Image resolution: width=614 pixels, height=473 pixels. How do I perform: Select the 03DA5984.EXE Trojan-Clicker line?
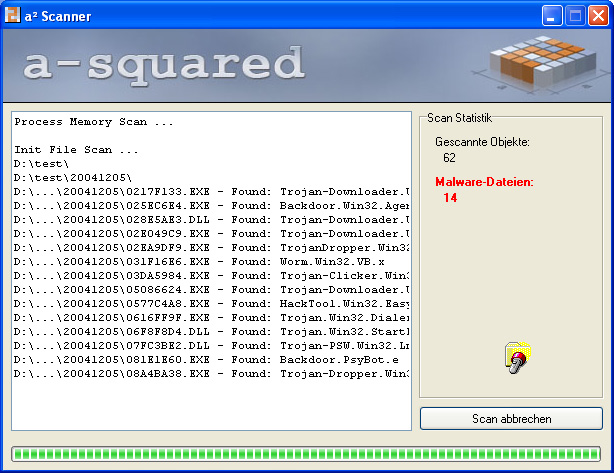coord(211,276)
